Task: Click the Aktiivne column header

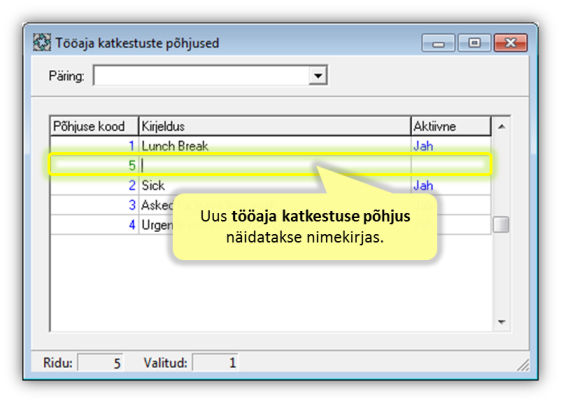Action: [x=451, y=126]
